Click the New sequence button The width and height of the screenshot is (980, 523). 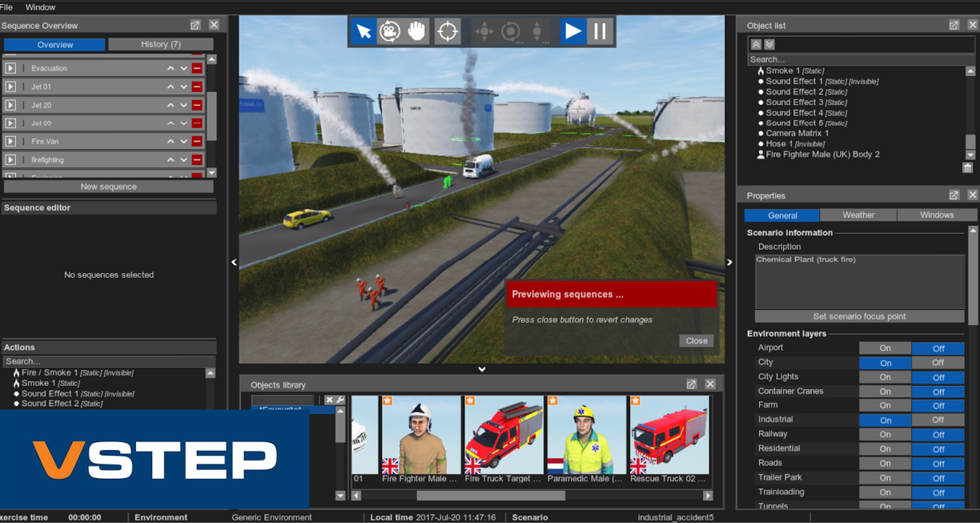click(109, 187)
